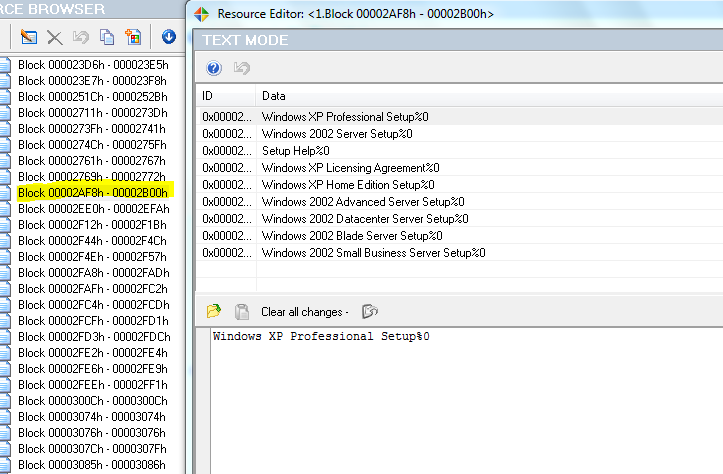Select Block 00002EE0h - 00002EFAh
This screenshot has height=474, width=723.
[94, 209]
